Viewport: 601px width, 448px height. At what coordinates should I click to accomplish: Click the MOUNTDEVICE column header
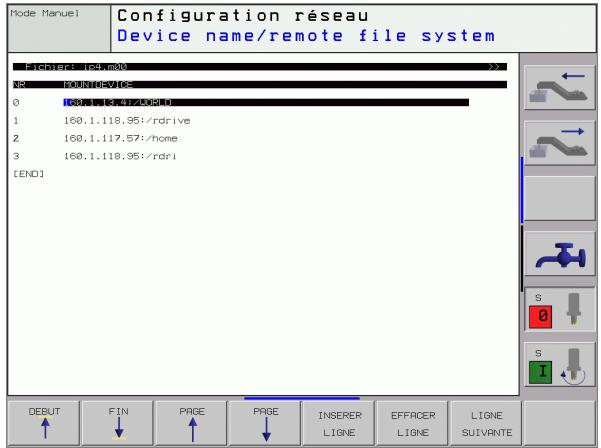point(98,84)
